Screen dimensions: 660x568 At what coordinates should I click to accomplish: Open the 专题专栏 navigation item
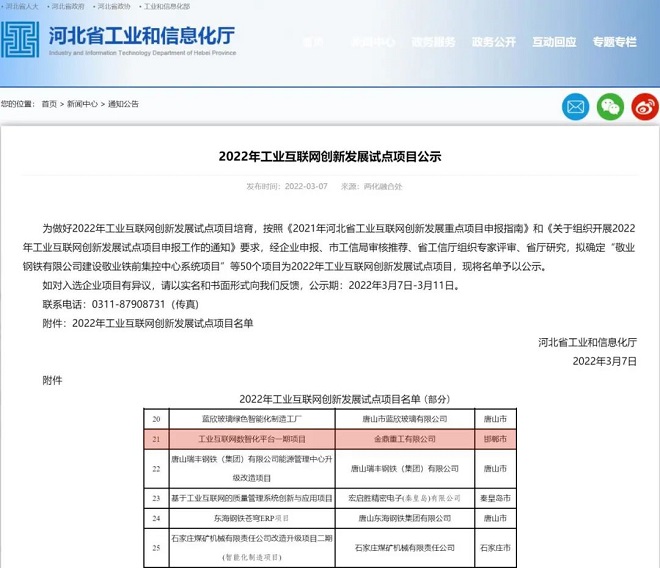coord(614,42)
